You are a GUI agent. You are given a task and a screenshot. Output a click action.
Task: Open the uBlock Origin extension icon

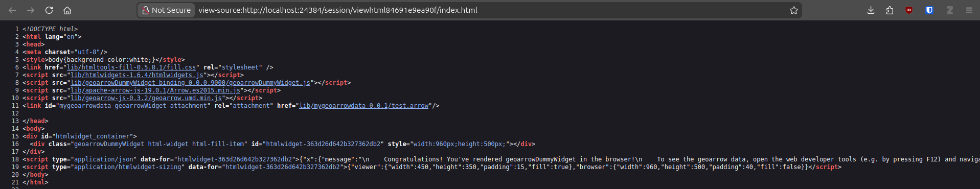coord(909,10)
